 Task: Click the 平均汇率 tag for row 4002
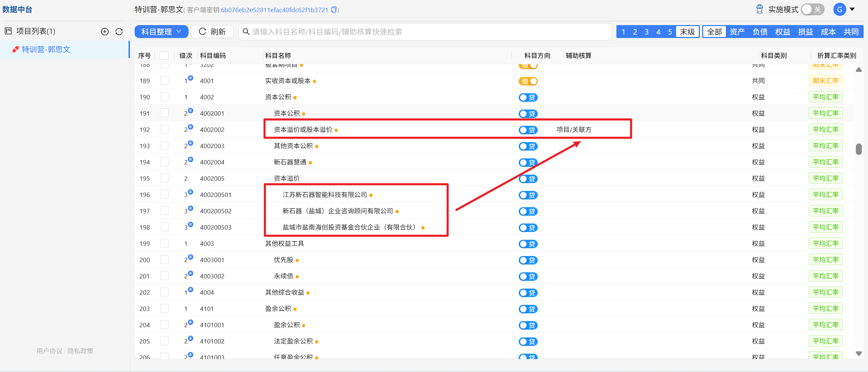[825, 97]
